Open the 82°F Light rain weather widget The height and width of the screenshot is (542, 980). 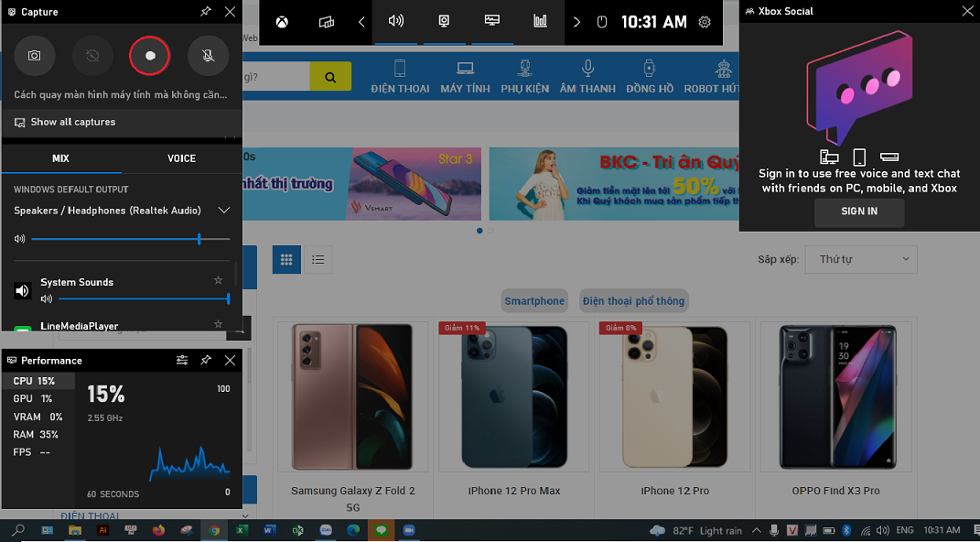[696, 531]
